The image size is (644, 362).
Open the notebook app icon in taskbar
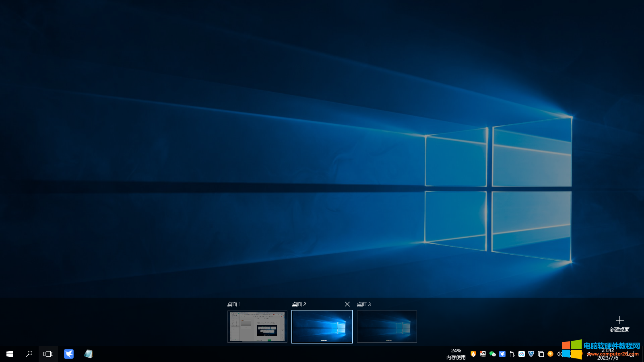[88, 354]
